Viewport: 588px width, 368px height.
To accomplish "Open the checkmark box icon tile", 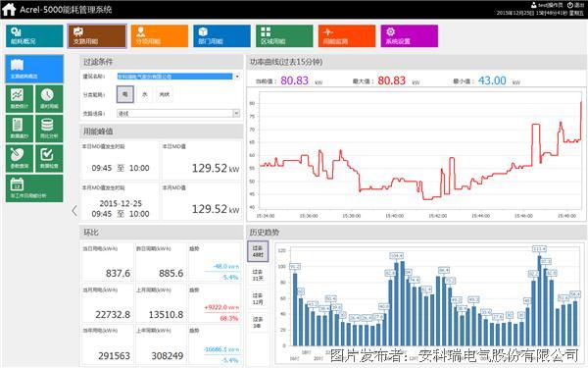I will coord(49,159).
